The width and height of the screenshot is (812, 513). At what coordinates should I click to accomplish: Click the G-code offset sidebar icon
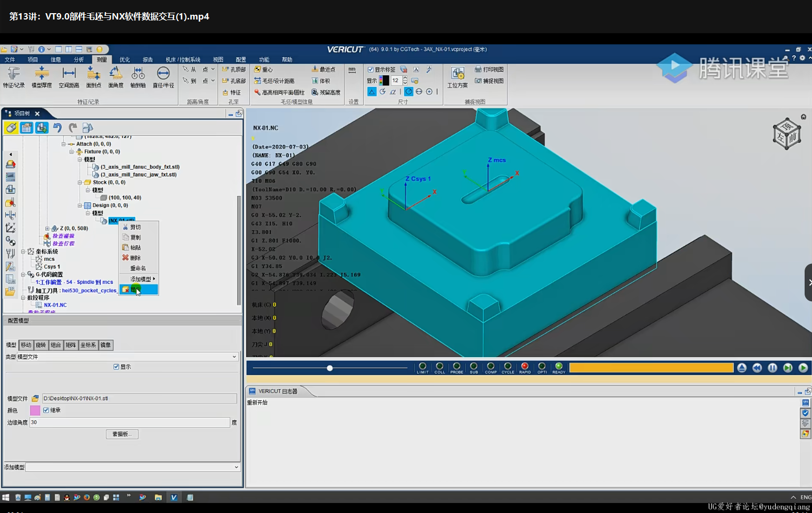[x=10, y=241]
